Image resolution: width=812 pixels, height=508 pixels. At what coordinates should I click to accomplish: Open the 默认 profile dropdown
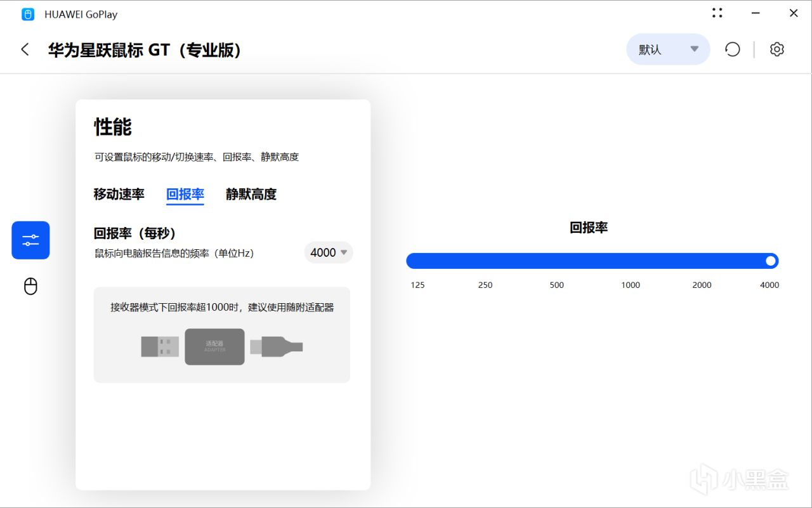click(668, 49)
